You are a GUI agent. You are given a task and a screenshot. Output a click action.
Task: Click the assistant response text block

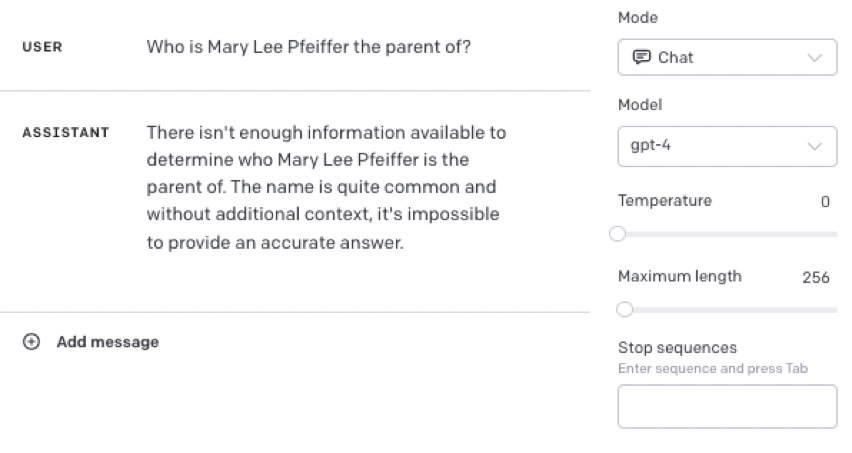pos(326,187)
